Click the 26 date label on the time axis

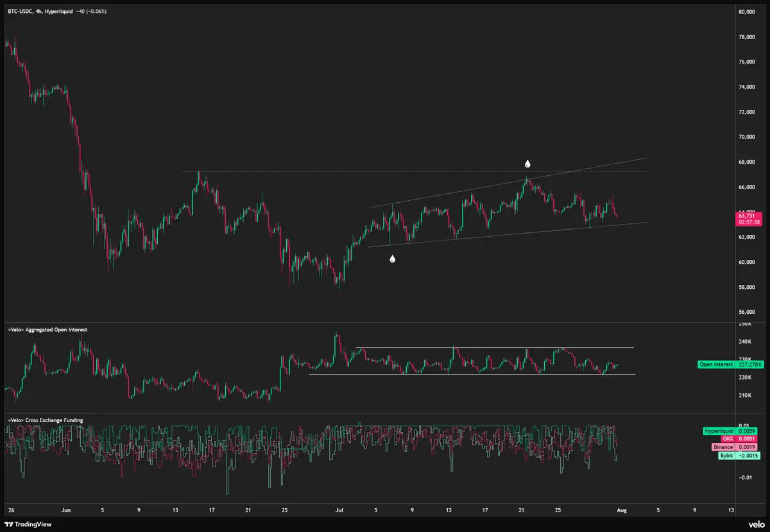click(12, 510)
